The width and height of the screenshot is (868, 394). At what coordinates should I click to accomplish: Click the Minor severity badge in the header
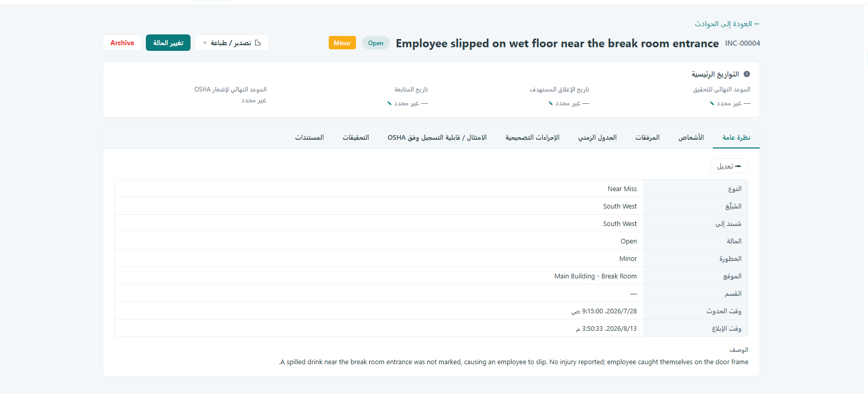342,43
